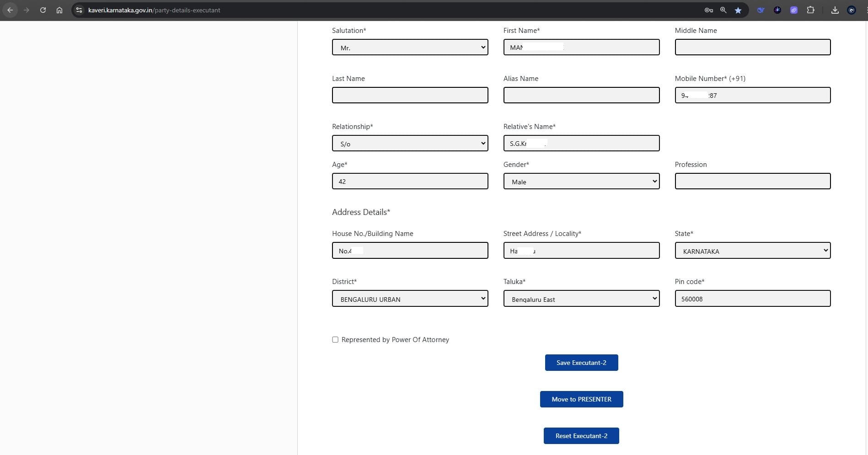The image size is (868, 455).
Task: Bookmark page with the star icon
Action: [738, 10]
